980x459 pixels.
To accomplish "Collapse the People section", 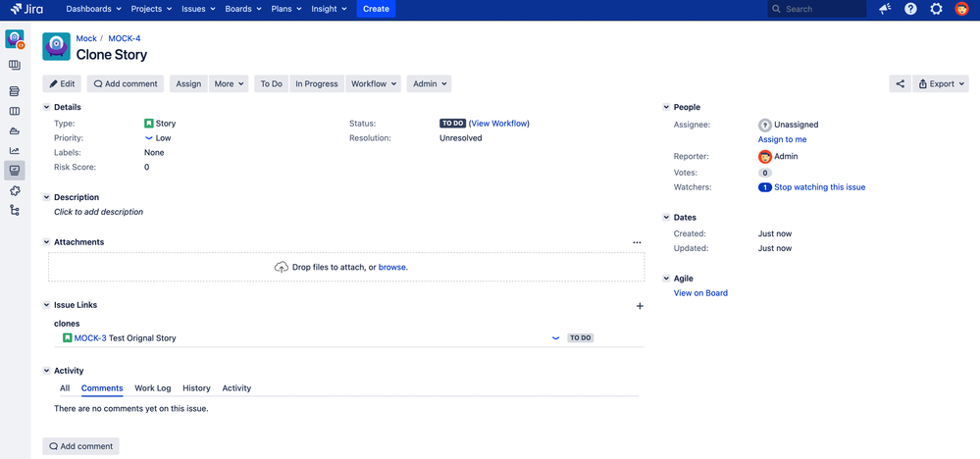I will (666, 108).
